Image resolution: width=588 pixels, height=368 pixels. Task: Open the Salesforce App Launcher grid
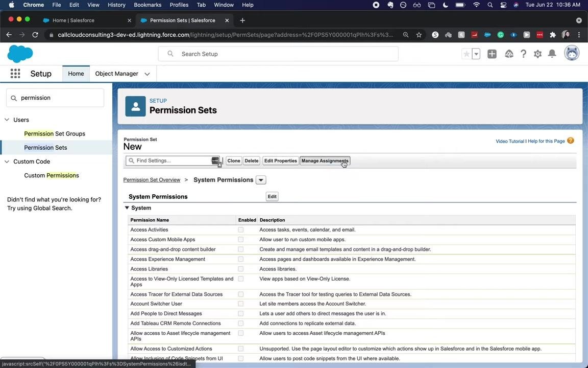(x=15, y=74)
